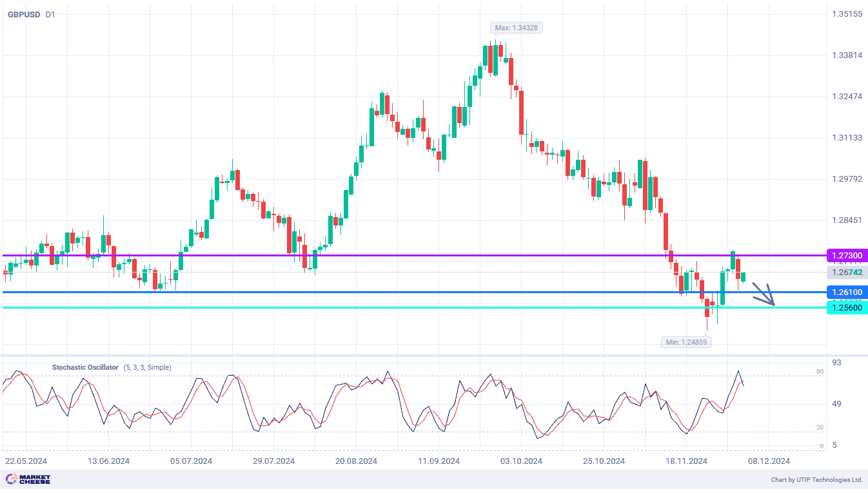
Task: Click the current price tag 1.26742
Action: 846,273
